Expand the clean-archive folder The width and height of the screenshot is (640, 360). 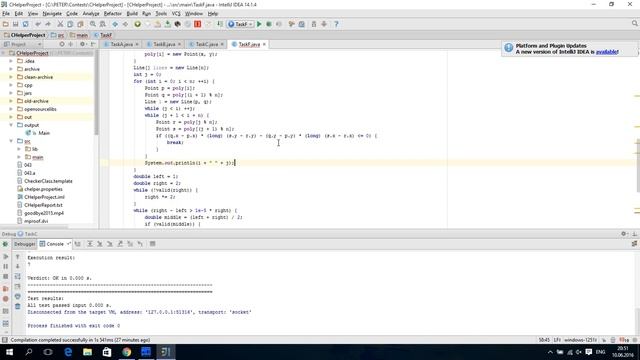[11, 77]
